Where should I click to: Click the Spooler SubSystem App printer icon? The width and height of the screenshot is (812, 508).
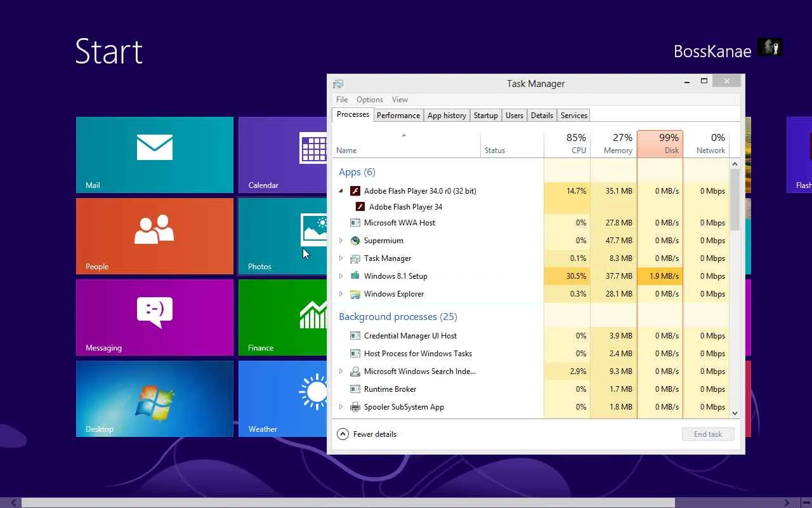(355, 407)
